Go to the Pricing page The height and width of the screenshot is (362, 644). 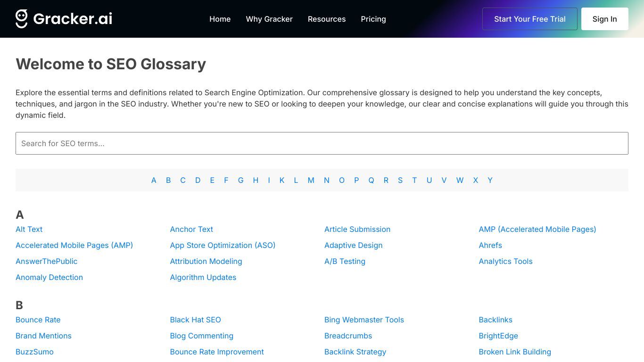click(x=373, y=19)
